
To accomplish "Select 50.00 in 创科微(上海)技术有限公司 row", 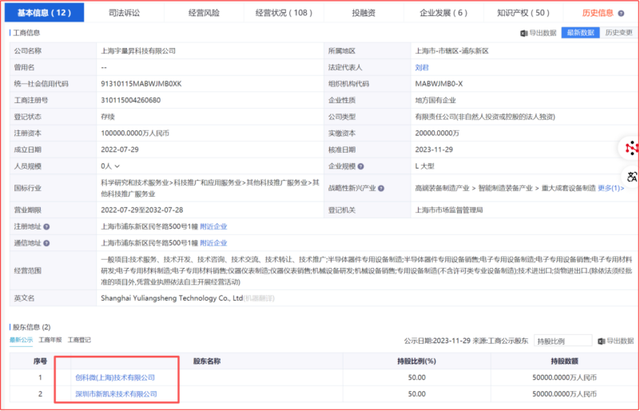I will tap(417, 378).
